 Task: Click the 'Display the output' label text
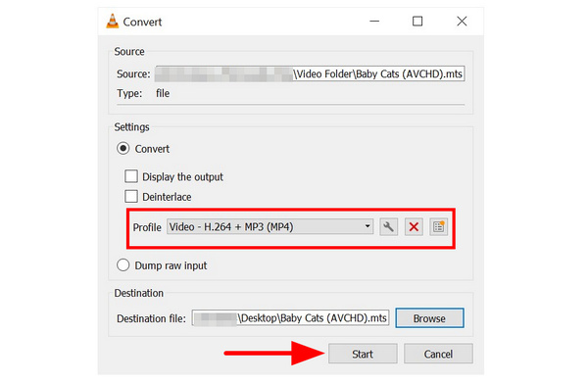182,177
